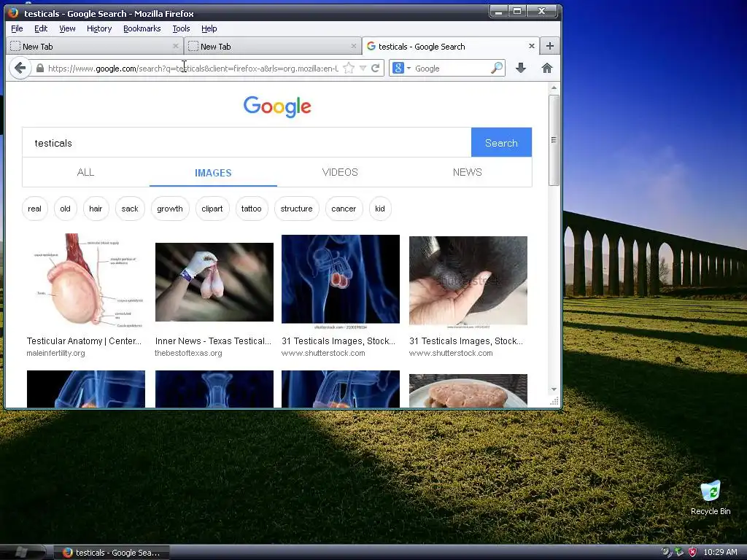
Task: Click the magnifier icon in the search box
Action: click(496, 68)
